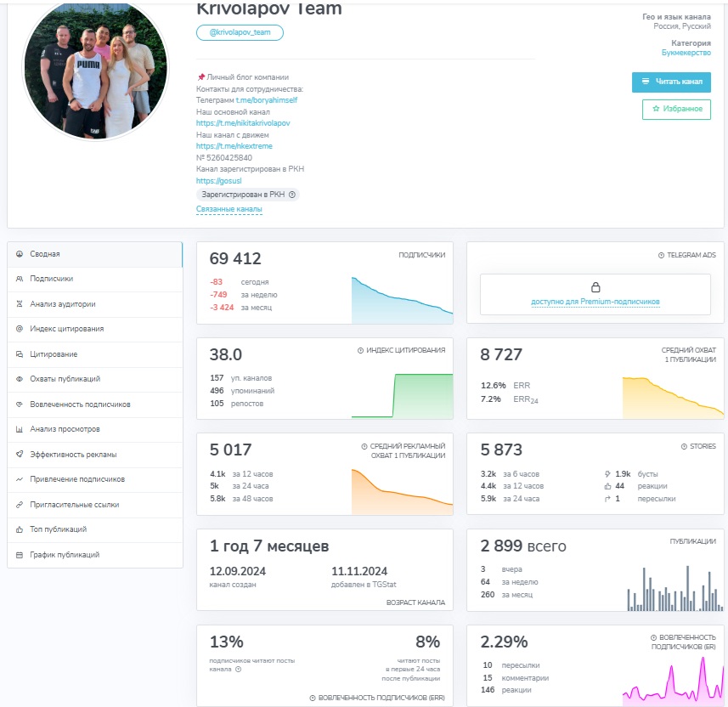Add channel to favorites with 'Избранное'

676,109
